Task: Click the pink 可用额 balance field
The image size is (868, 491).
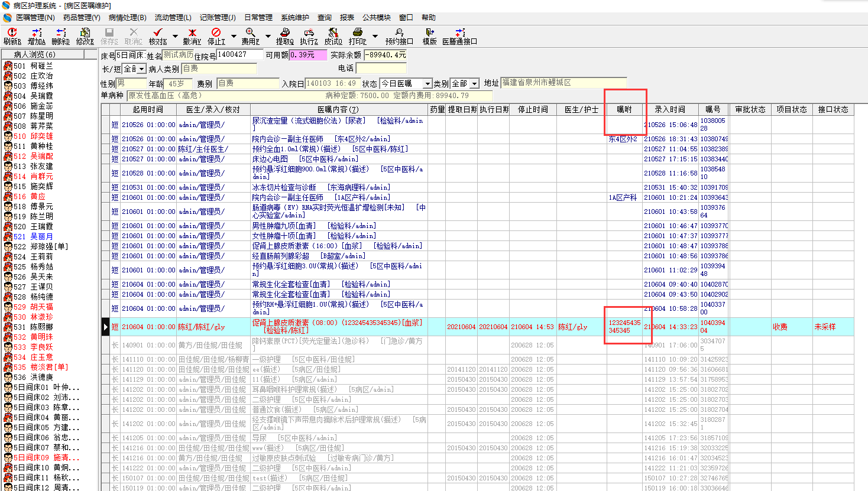Action: point(307,55)
